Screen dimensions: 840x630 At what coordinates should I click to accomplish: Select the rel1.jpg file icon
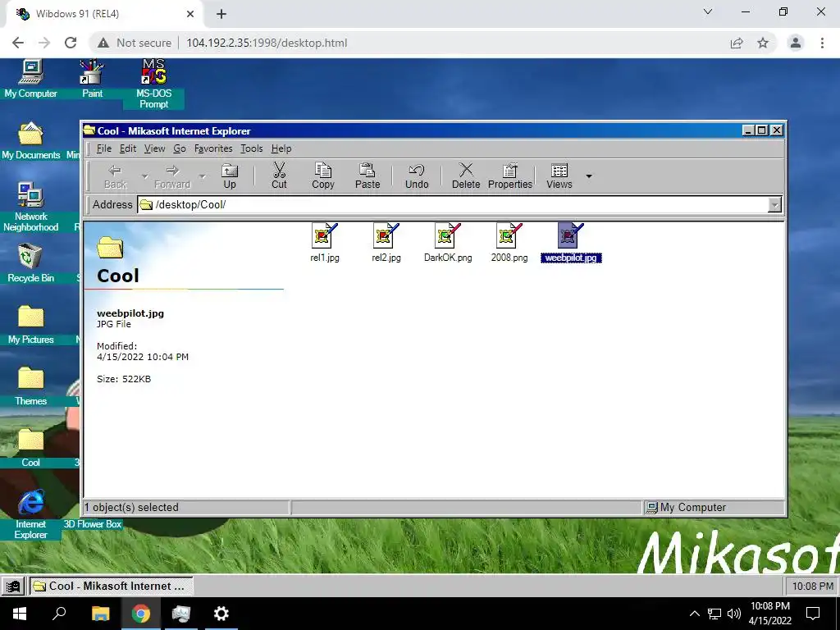point(325,243)
